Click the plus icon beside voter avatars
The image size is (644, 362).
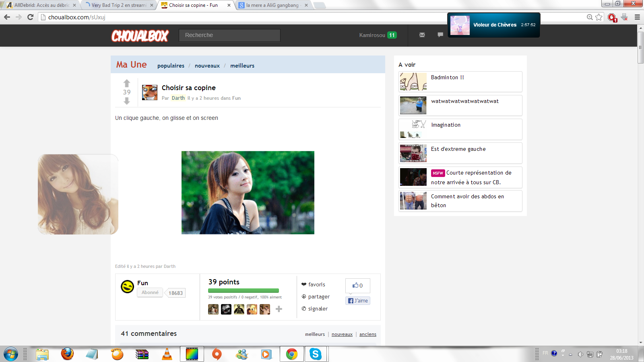[x=279, y=309]
